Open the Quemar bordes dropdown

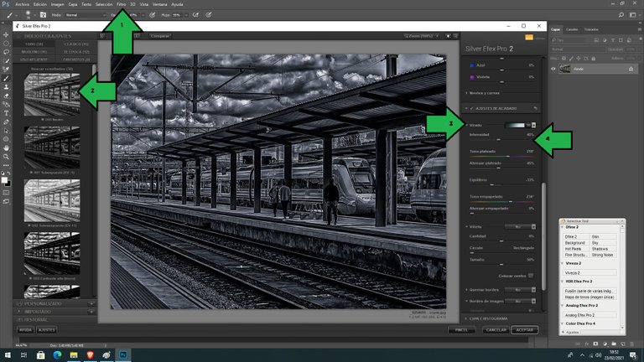pyautogui.click(x=520, y=290)
